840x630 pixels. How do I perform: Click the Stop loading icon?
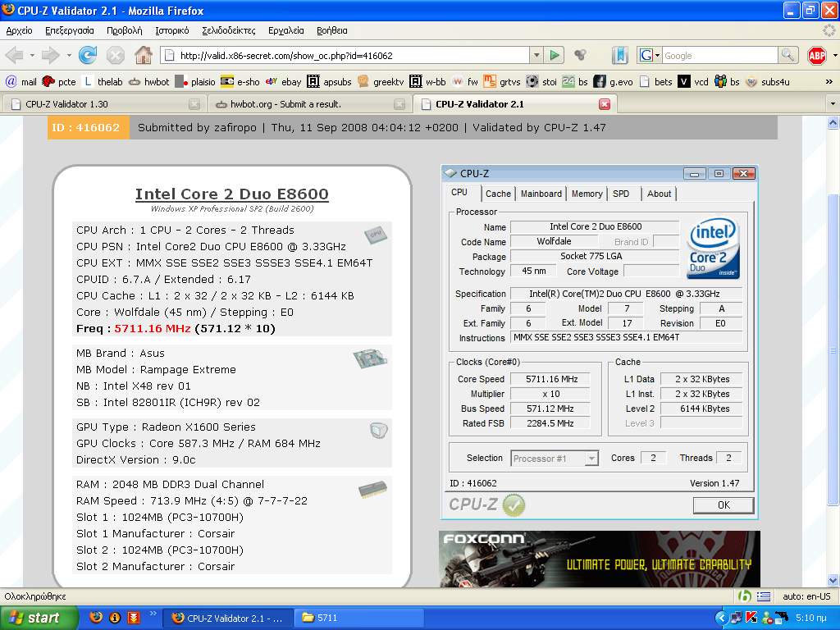click(x=115, y=55)
